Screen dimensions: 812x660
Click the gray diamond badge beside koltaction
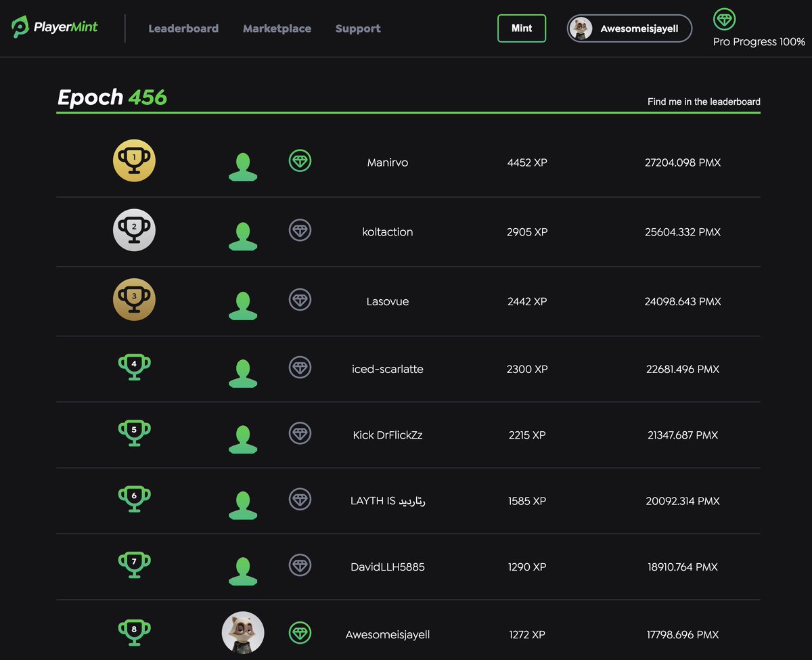300,230
